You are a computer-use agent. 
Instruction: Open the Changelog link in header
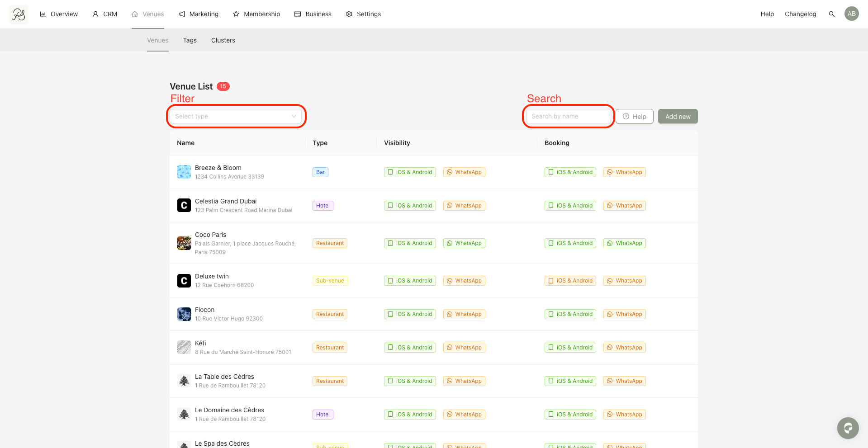(800, 14)
